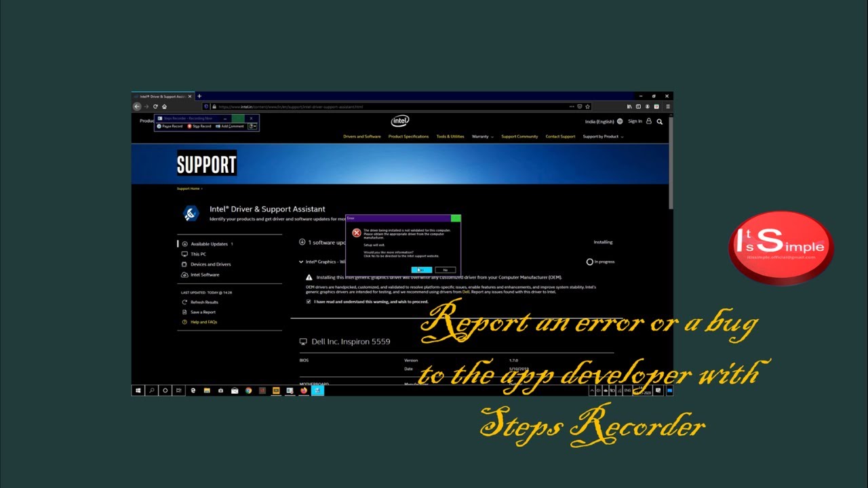Viewport: 868px width, 488px height.
Task: Open Drivers and Software menu
Action: pos(361,136)
